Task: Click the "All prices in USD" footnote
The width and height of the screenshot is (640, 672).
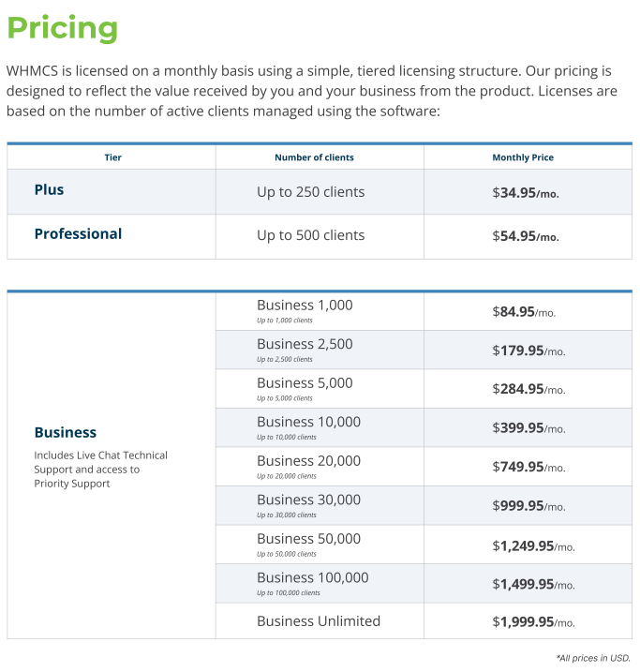Action: pyautogui.click(x=593, y=658)
